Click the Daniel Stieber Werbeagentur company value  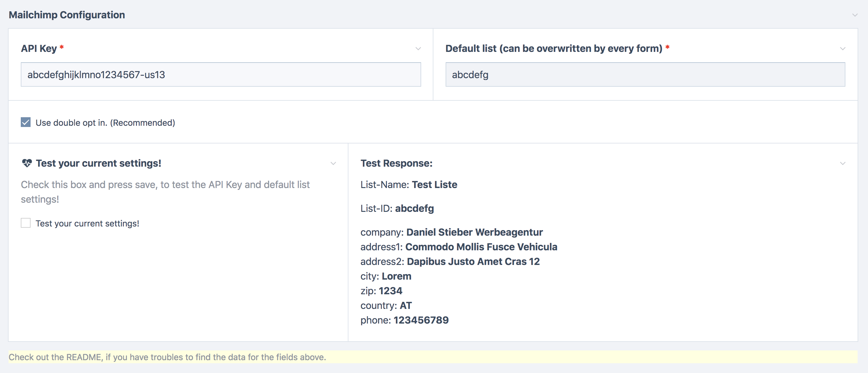tap(474, 232)
